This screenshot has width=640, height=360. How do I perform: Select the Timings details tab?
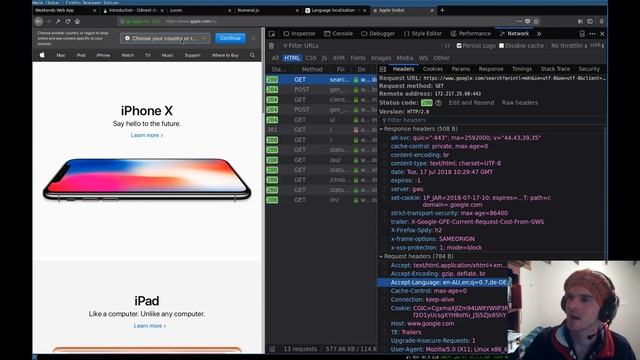[522, 69]
